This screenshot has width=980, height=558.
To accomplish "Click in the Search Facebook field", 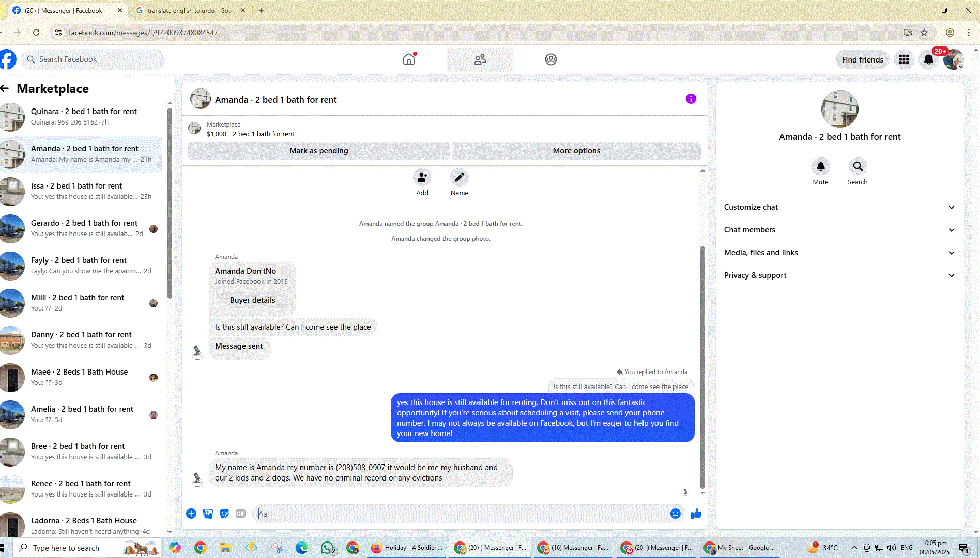I will tap(93, 59).
